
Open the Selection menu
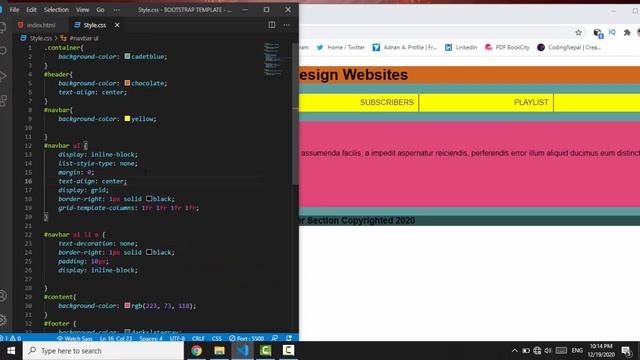[x=56, y=9]
